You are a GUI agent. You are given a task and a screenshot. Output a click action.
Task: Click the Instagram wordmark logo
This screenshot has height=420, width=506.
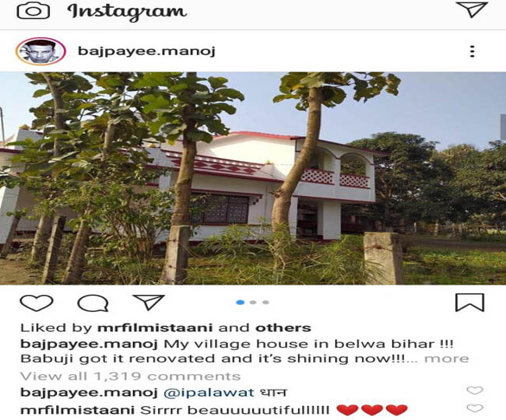(127, 12)
